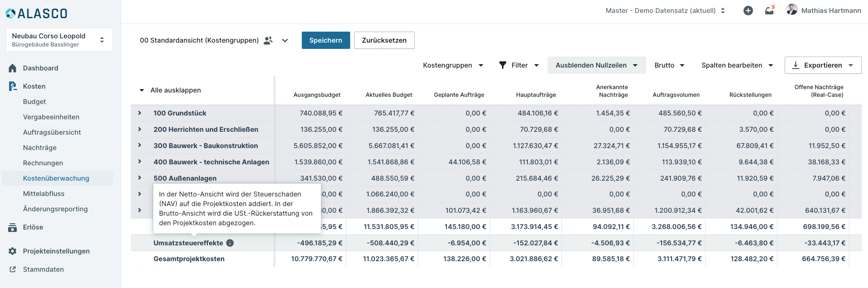Click the Zurücksetzen button
Viewport: 868px width, 288px height.
[384, 40]
